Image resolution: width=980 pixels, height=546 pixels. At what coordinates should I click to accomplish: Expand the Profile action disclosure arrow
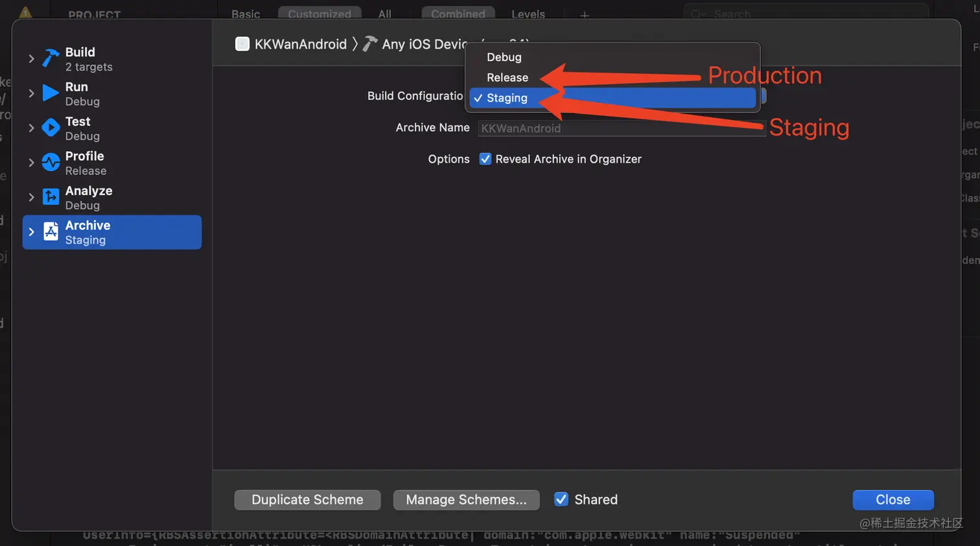pyautogui.click(x=31, y=162)
